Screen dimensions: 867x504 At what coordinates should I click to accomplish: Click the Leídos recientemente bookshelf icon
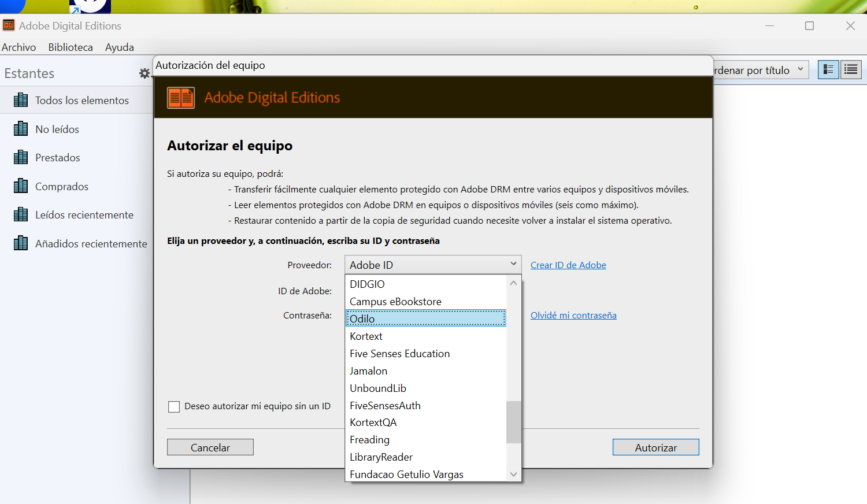point(21,214)
